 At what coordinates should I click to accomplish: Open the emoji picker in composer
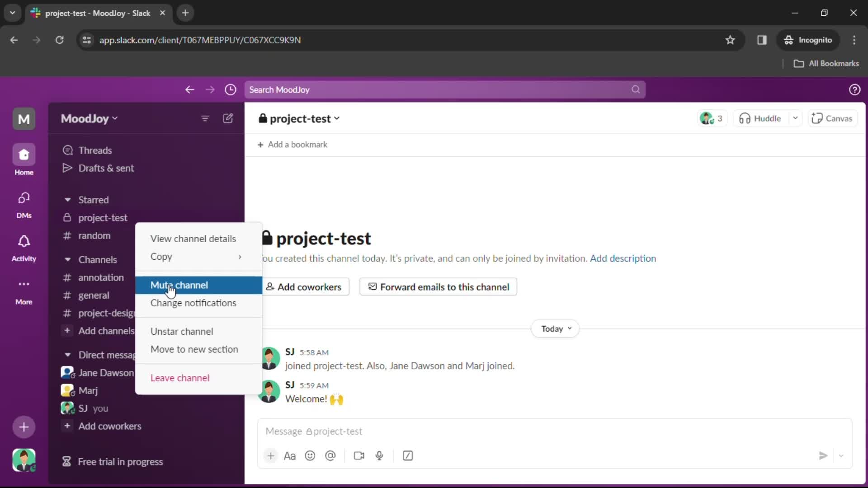(310, 455)
